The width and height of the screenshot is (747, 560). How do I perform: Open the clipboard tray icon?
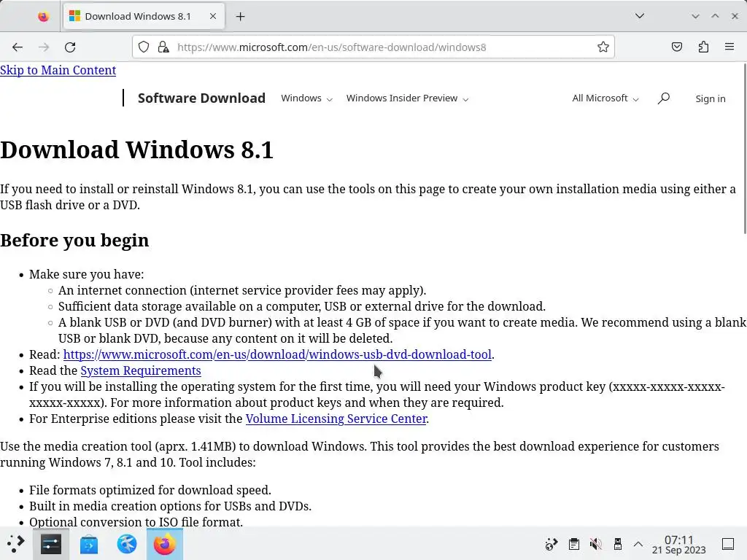(x=574, y=544)
